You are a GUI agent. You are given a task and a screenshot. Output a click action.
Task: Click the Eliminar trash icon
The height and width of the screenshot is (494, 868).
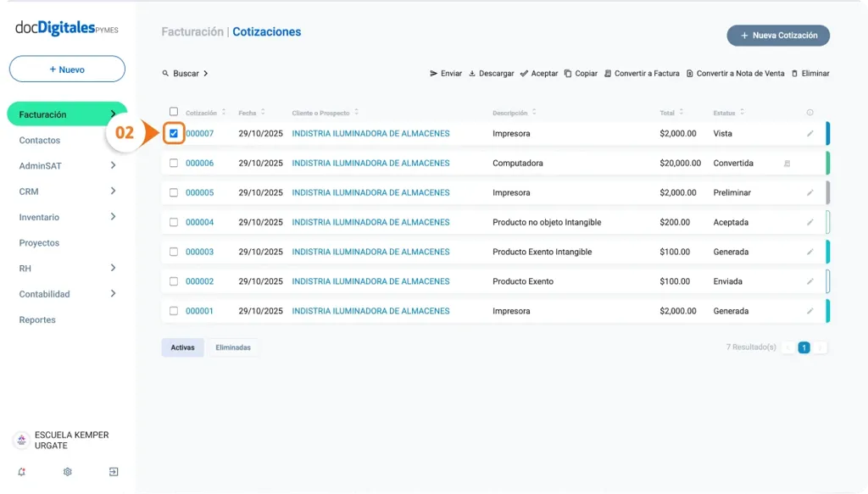(793, 73)
